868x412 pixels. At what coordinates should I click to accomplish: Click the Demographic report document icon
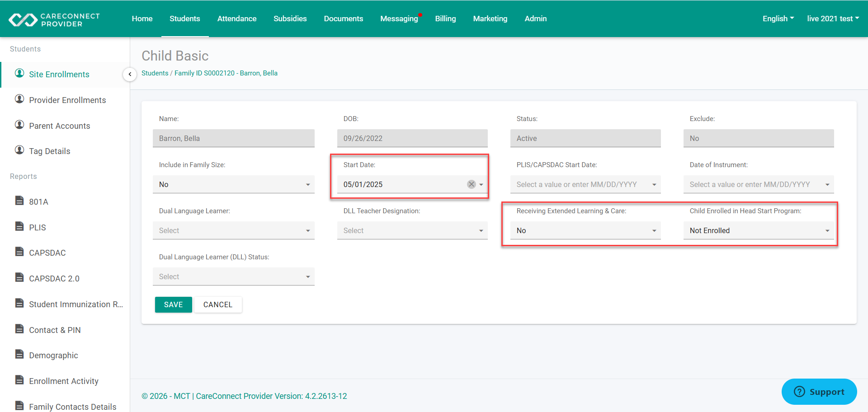point(19,354)
